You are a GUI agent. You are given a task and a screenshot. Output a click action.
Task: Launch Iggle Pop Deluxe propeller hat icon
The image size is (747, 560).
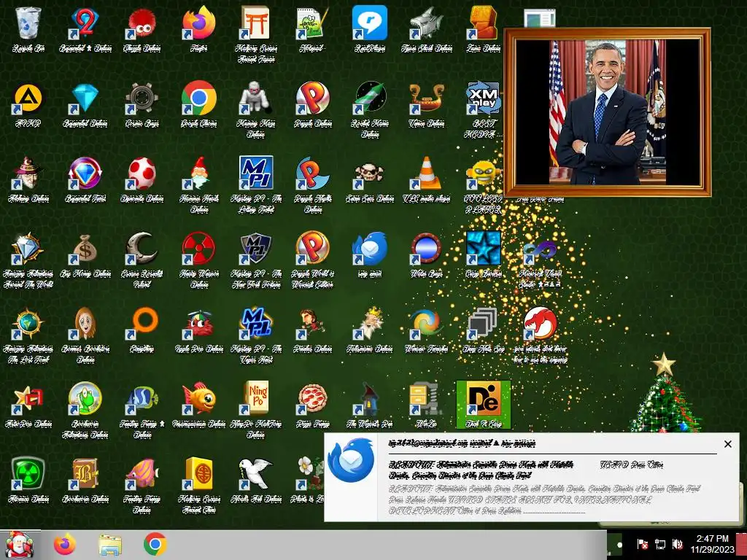[198, 323]
